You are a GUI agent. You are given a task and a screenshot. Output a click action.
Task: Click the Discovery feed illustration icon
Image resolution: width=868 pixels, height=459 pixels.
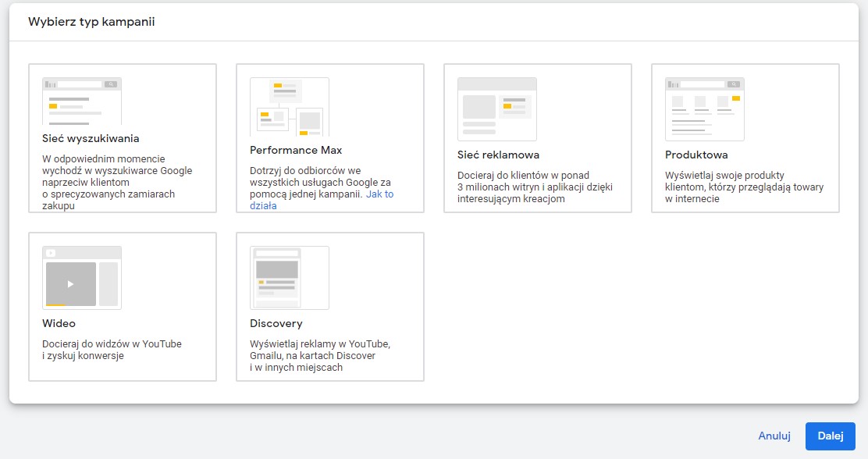coord(290,278)
